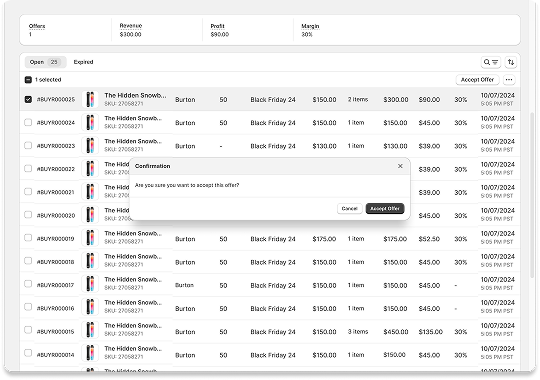
Task: Click the page's vertical scrollbar
Action: [x=532, y=195]
